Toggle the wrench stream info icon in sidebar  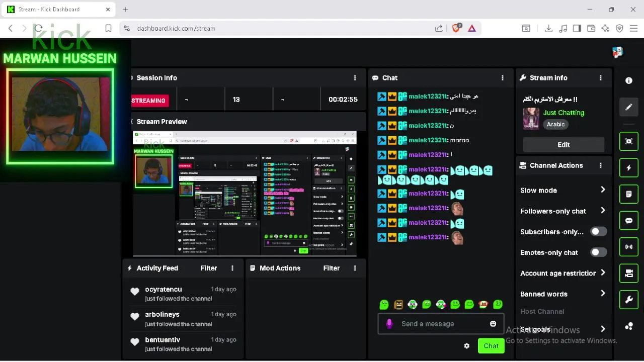tap(629, 300)
